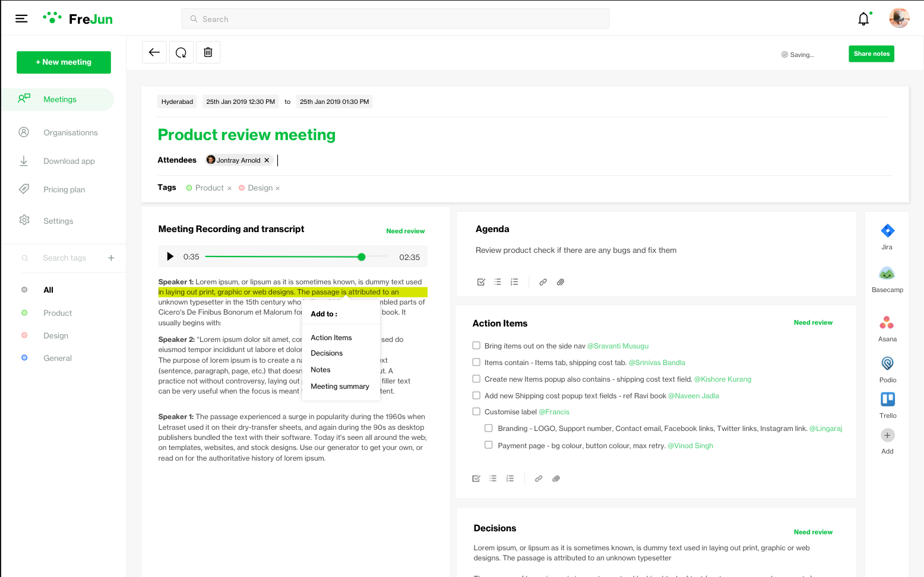The width and height of the screenshot is (924, 577).
Task: Click the Trello integration icon
Action: tap(888, 399)
